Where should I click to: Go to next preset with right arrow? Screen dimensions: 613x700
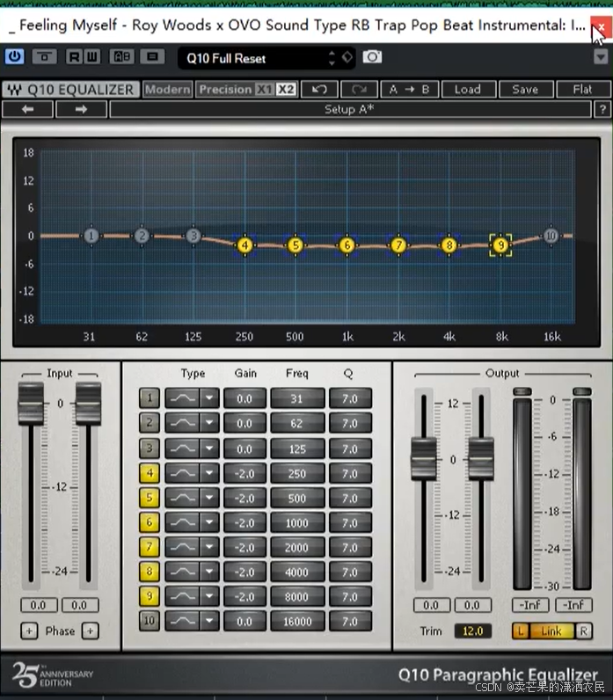click(81, 109)
